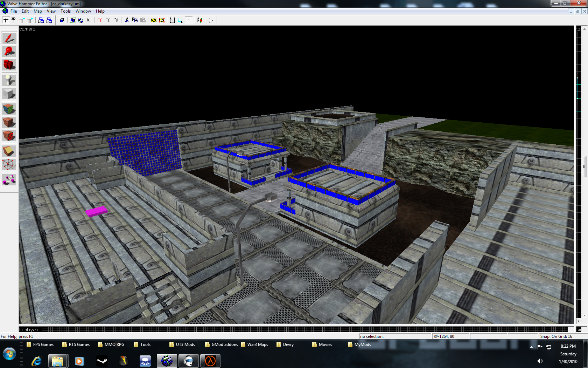Activate the Clipping tool
Image resolution: width=588 pixels, height=368 pixels.
tap(9, 151)
